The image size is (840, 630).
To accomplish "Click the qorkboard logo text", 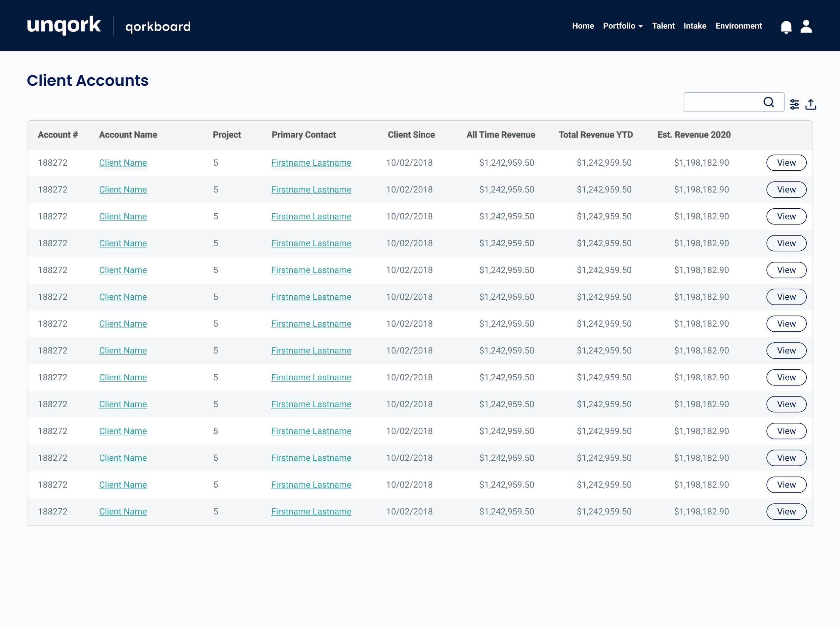I will point(158,27).
